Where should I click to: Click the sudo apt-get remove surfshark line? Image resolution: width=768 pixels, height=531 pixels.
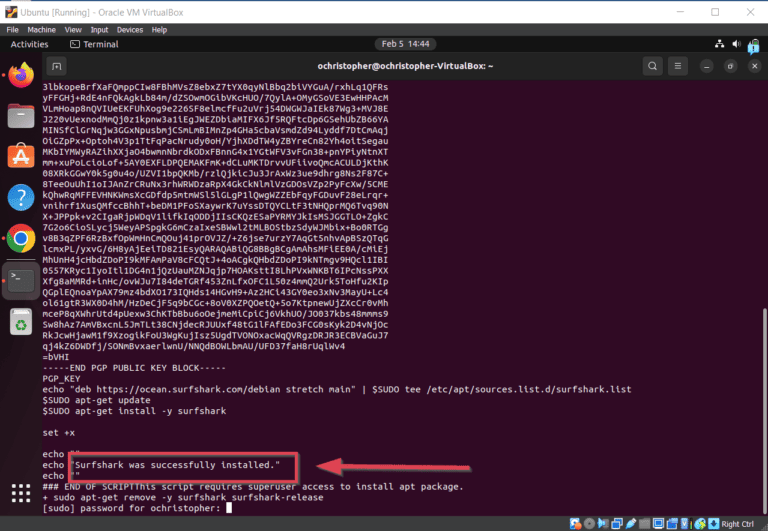click(x=183, y=497)
